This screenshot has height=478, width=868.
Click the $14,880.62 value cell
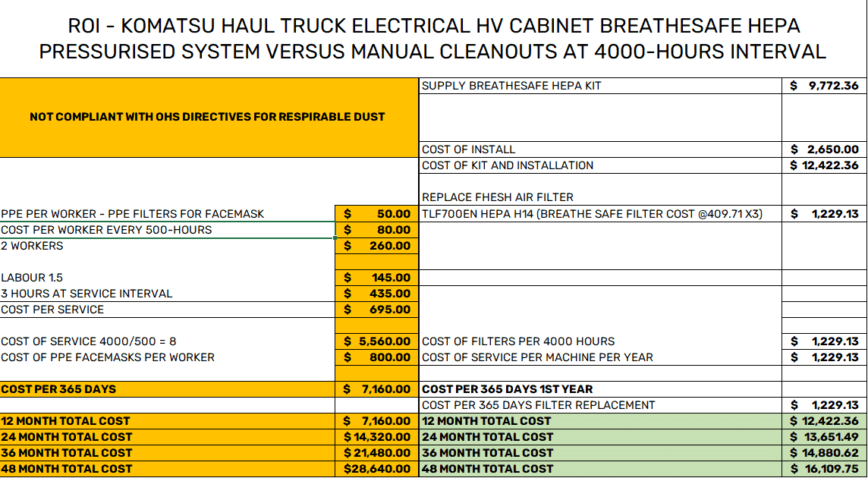(x=824, y=453)
